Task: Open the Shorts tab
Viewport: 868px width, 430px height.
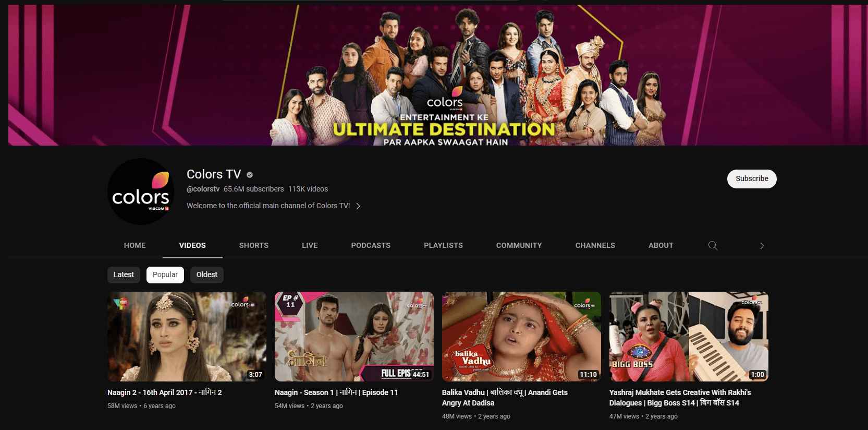Action: [x=254, y=245]
